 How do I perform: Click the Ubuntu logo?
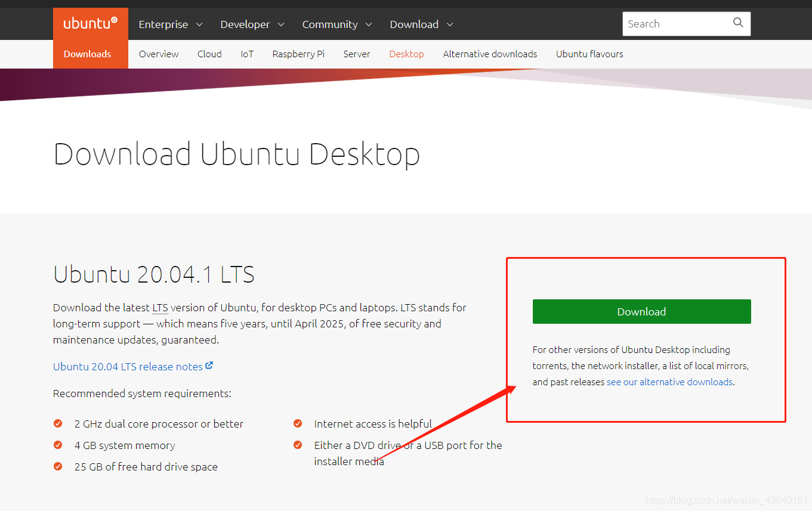90,23
